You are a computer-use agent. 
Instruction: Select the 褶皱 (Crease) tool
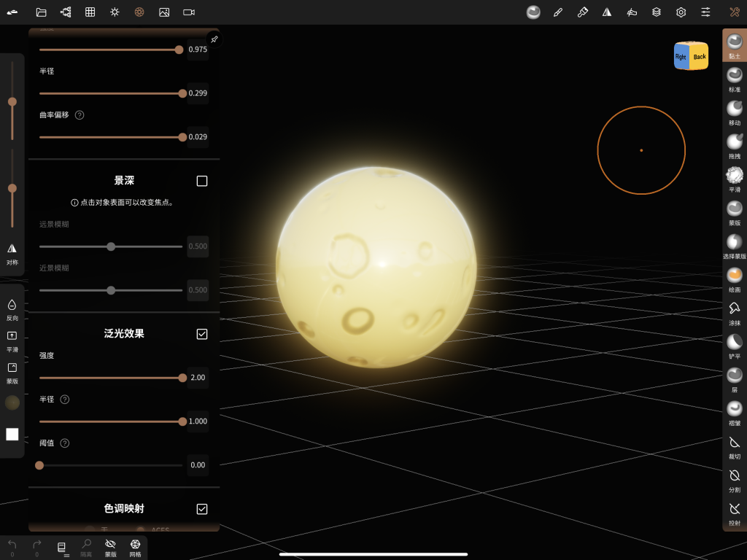click(734, 413)
